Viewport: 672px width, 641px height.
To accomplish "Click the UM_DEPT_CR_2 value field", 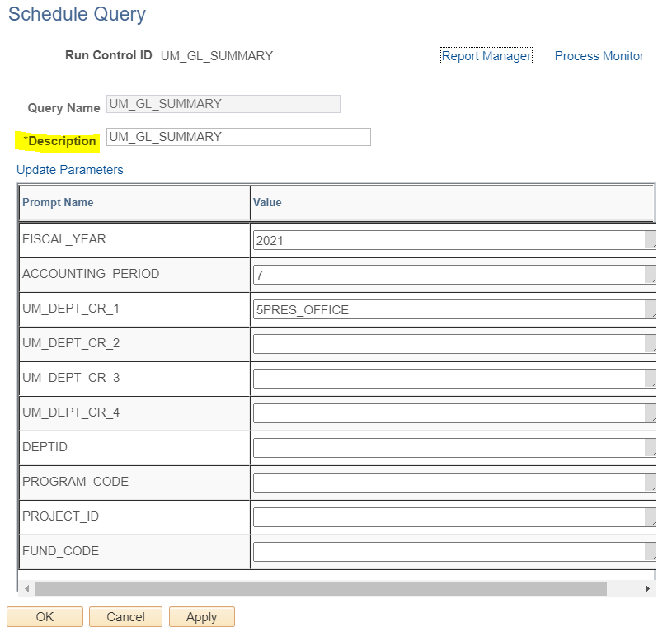I will pos(454,344).
